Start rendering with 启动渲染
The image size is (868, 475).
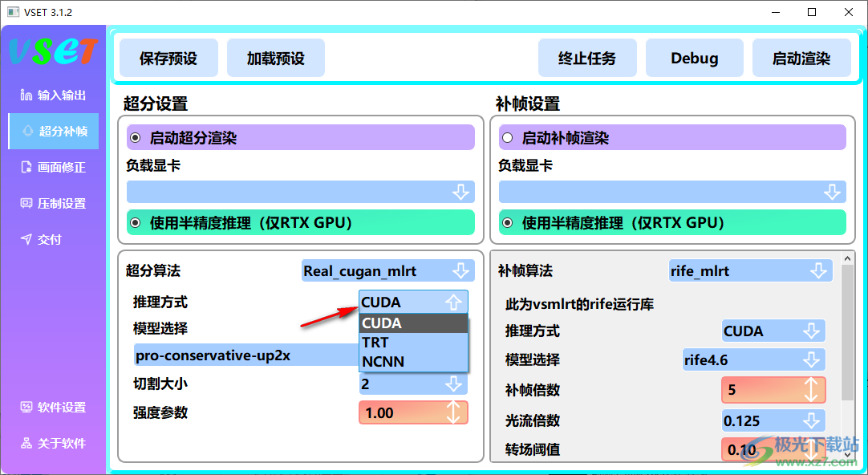(801, 58)
